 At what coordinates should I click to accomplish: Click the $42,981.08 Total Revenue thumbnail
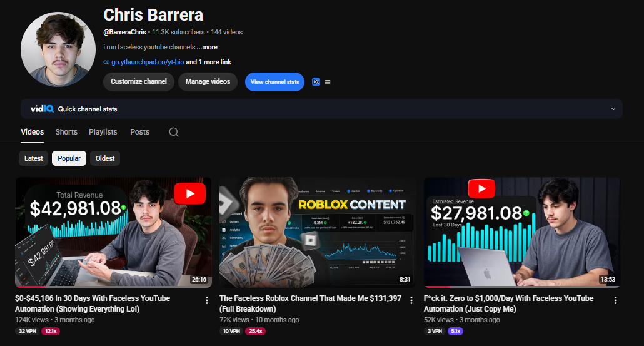113,232
